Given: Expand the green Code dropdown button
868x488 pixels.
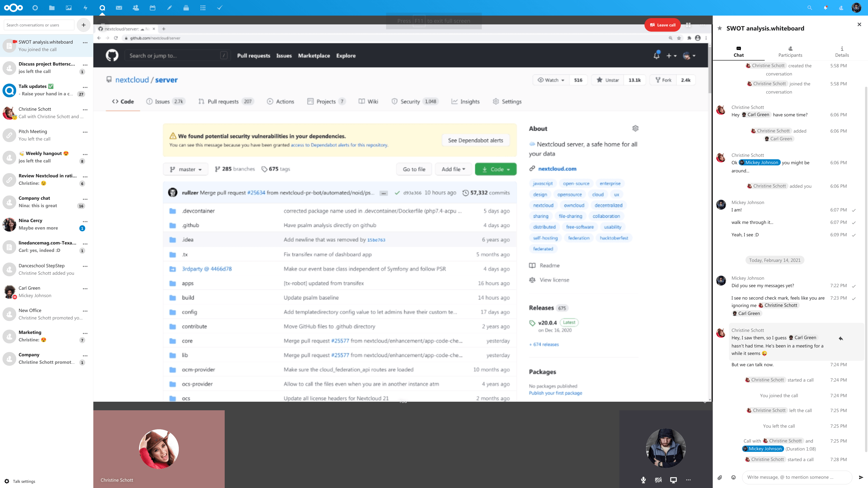Looking at the screenshot, I should point(496,169).
